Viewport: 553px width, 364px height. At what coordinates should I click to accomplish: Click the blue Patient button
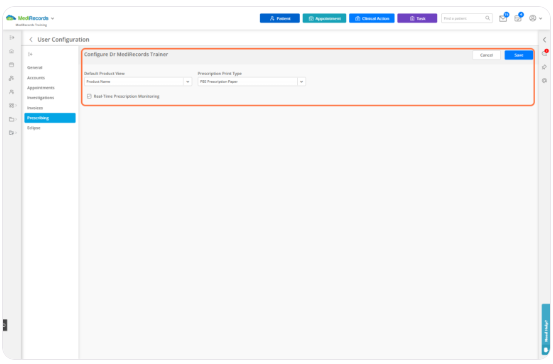(x=280, y=18)
